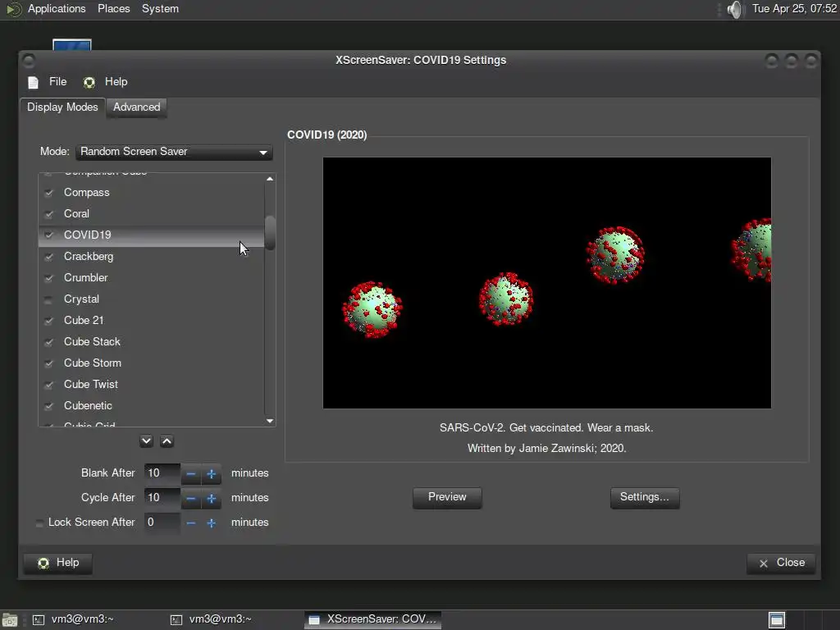Toggle the Cube 21 checkbox
840x630 pixels.
click(x=48, y=321)
